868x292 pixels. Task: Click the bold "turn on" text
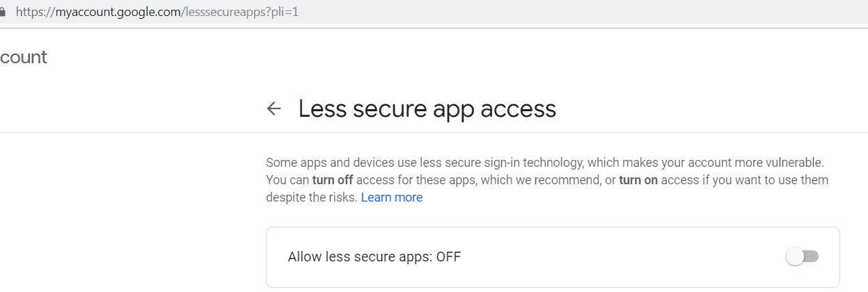point(638,180)
